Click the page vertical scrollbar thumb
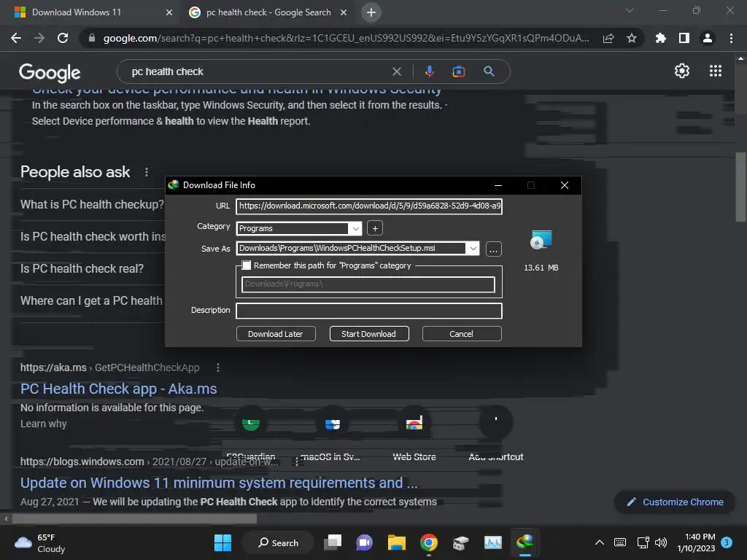The image size is (747, 560). 740,187
